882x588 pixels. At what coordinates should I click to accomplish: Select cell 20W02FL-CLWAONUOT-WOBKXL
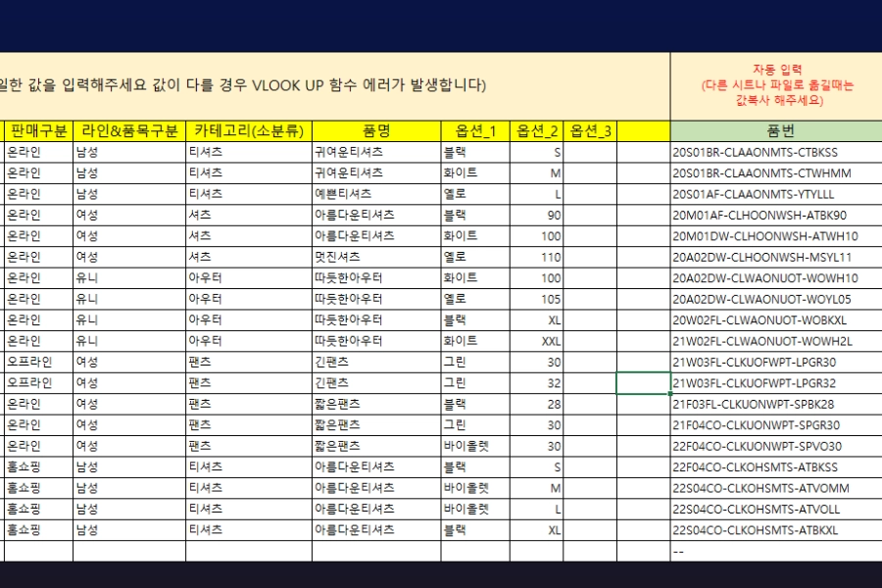pos(776,320)
